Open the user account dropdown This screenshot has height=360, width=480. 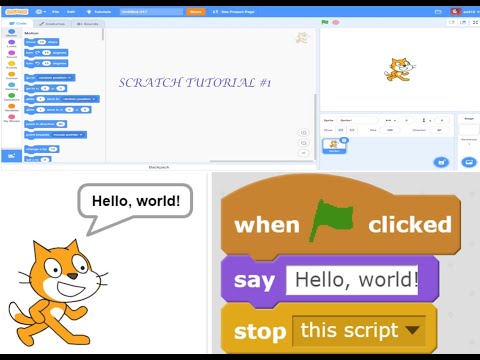pos(465,12)
